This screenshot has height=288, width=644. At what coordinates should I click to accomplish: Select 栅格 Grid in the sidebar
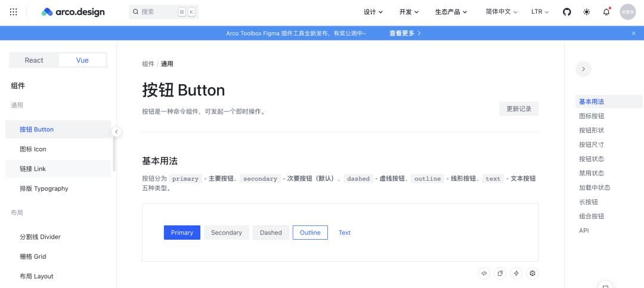click(58, 257)
